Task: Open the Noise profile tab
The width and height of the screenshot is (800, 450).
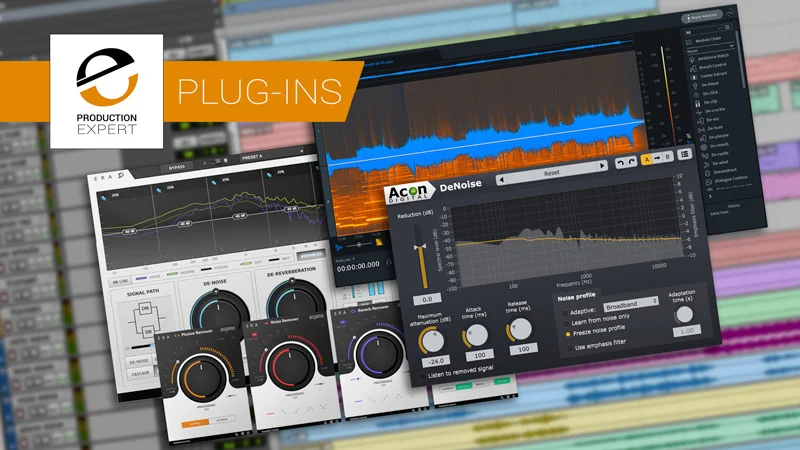Action: (576, 296)
